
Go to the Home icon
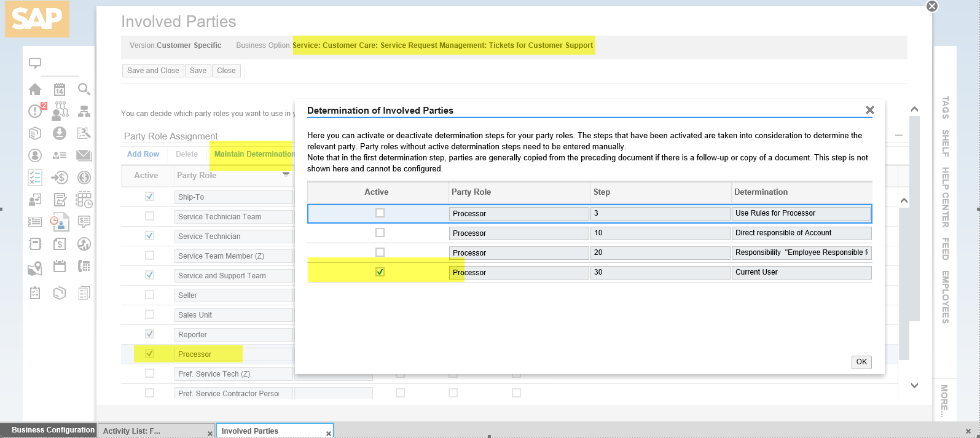click(35, 89)
